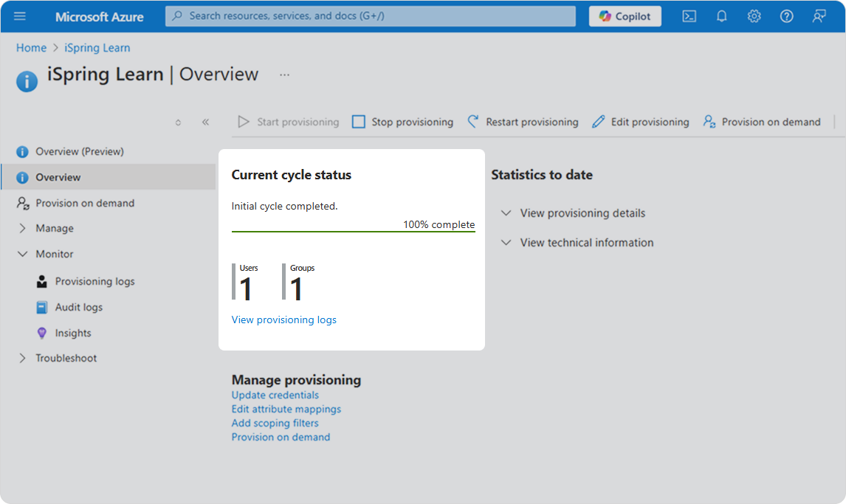Click the Copilot button

click(625, 16)
